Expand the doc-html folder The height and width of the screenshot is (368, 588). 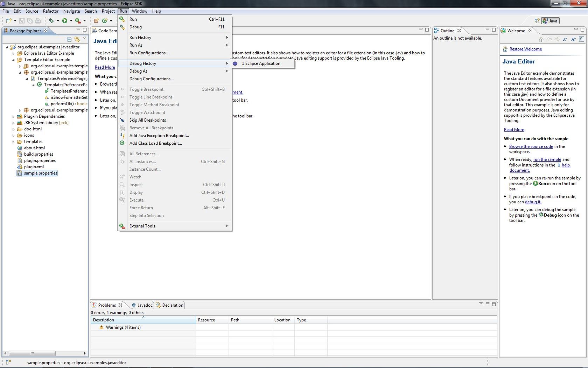point(13,129)
